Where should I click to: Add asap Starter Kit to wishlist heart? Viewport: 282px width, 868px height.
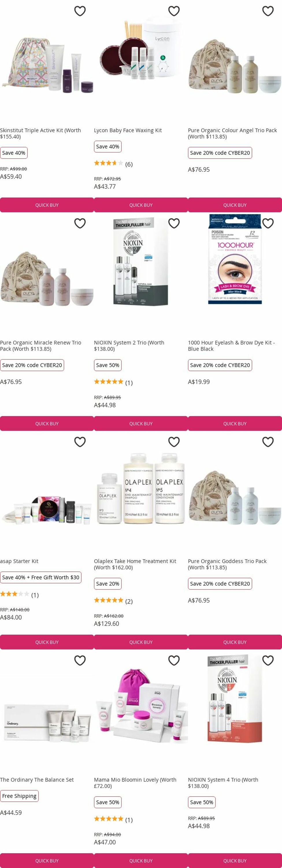(x=80, y=442)
